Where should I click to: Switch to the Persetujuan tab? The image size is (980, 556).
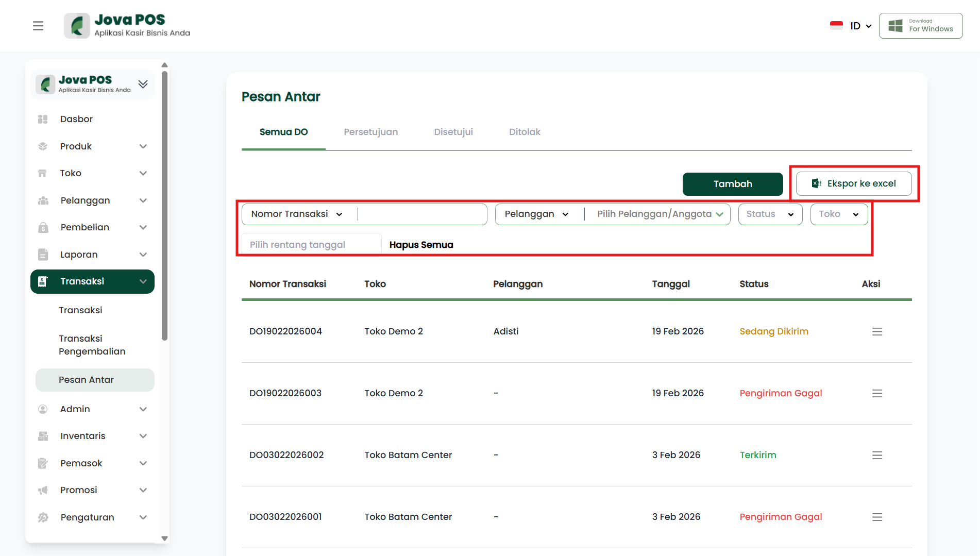[370, 132]
